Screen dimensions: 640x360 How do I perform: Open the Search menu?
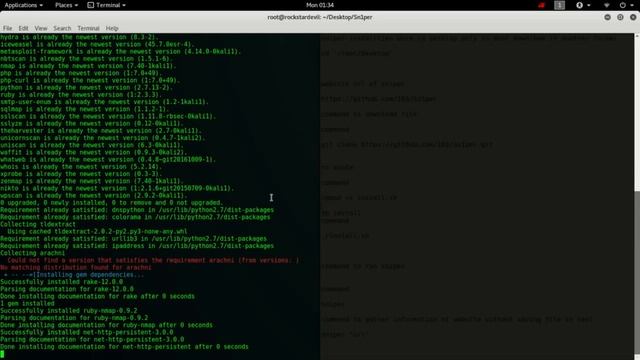point(62,28)
